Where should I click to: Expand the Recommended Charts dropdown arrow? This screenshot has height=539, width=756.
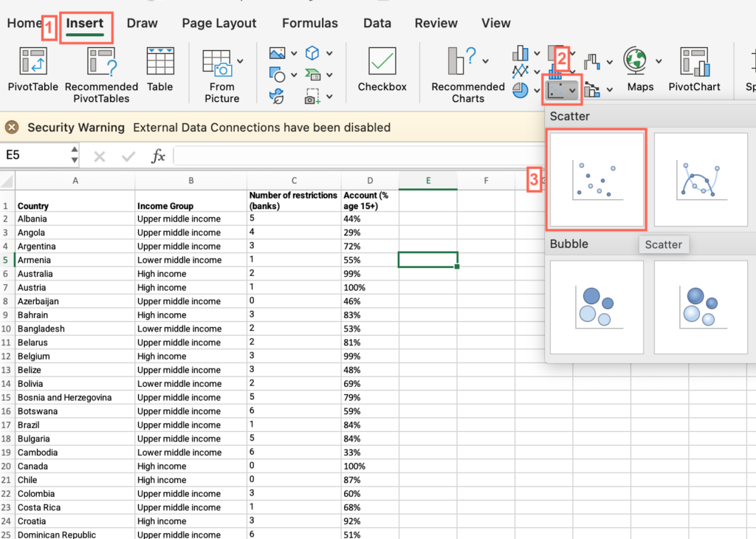[486, 61]
